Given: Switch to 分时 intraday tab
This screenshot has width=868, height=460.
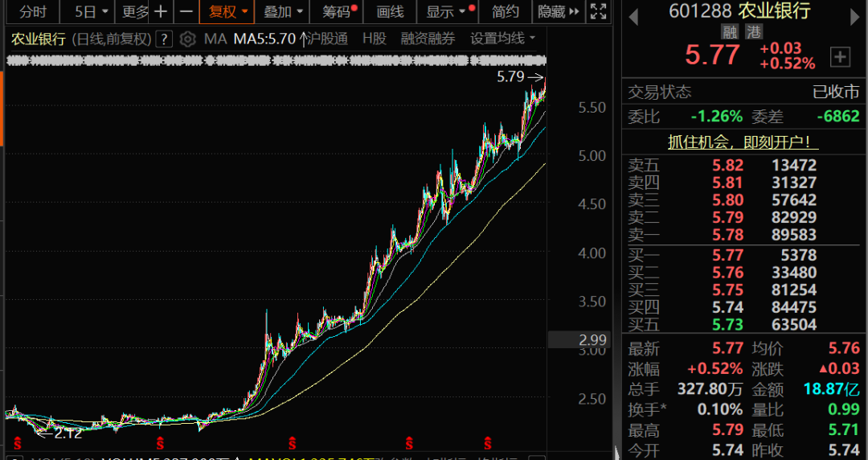Looking at the screenshot, I should 33,11.
